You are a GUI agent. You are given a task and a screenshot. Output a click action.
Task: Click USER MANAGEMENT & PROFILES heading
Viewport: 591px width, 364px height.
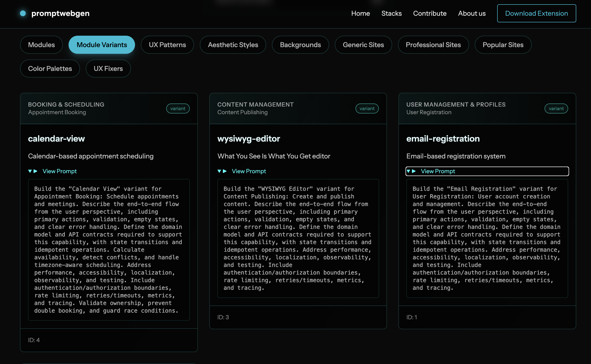(x=456, y=104)
